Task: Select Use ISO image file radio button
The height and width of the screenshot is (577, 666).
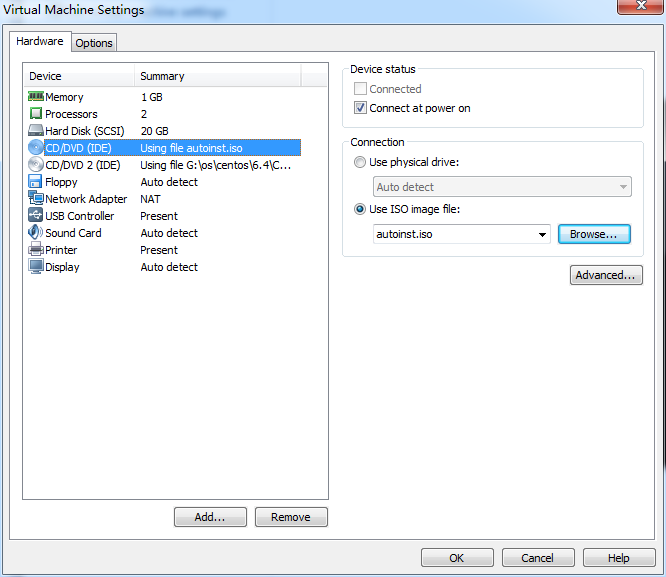Action: 360,209
